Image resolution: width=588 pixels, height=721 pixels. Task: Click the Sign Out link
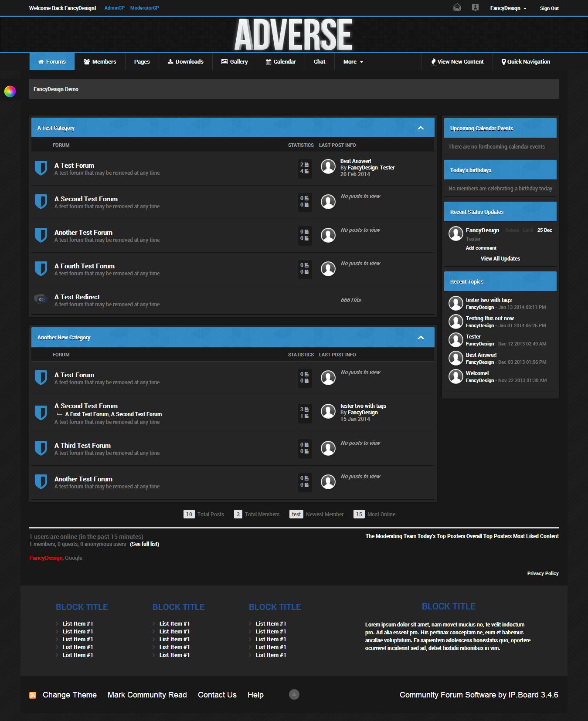point(549,8)
